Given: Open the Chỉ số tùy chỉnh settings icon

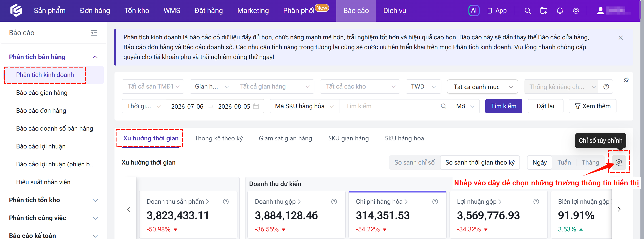Looking at the screenshot, I should pos(619,163).
